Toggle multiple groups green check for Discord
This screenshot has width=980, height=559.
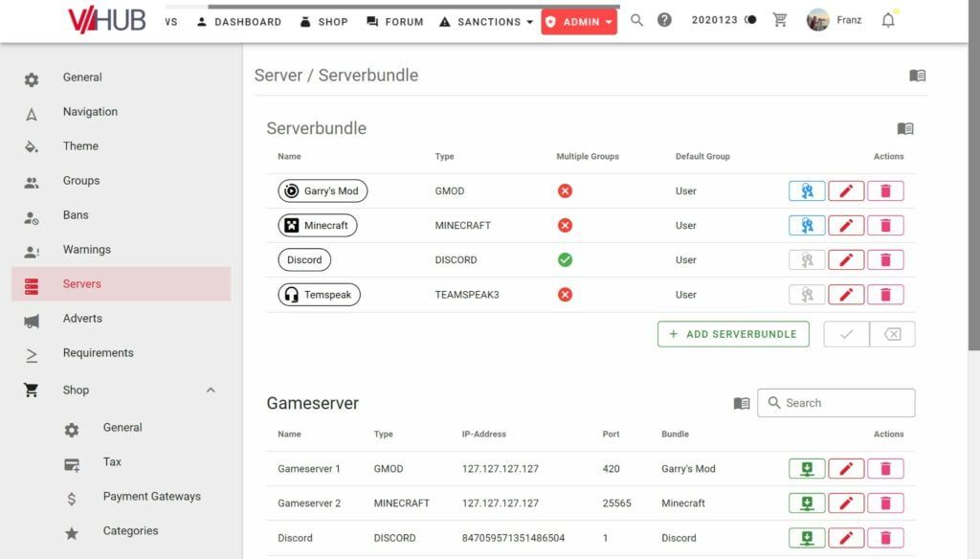point(565,259)
